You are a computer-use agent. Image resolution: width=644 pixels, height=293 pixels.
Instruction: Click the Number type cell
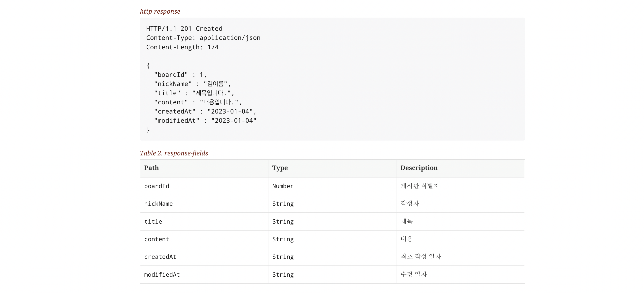[283, 186]
